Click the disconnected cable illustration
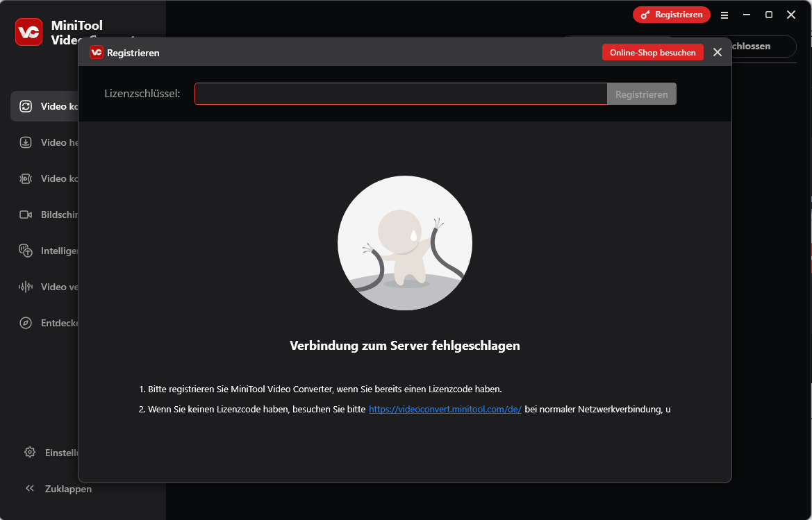 (x=404, y=243)
